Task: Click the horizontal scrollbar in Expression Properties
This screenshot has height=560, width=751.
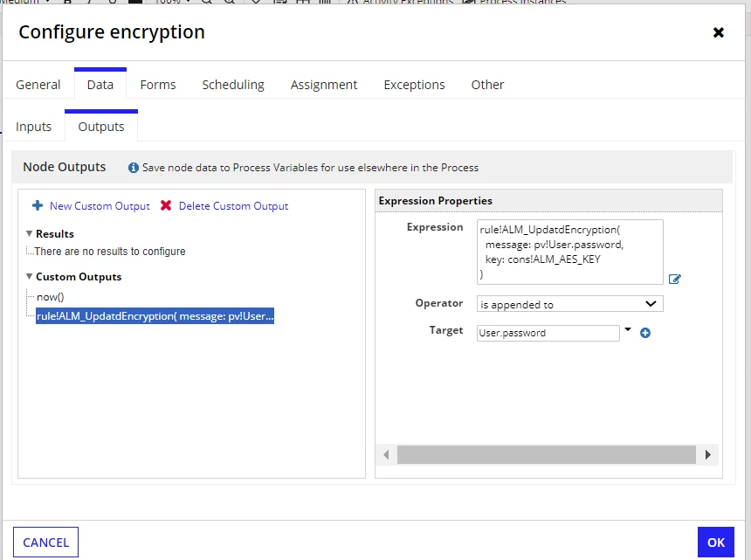Action: point(547,454)
